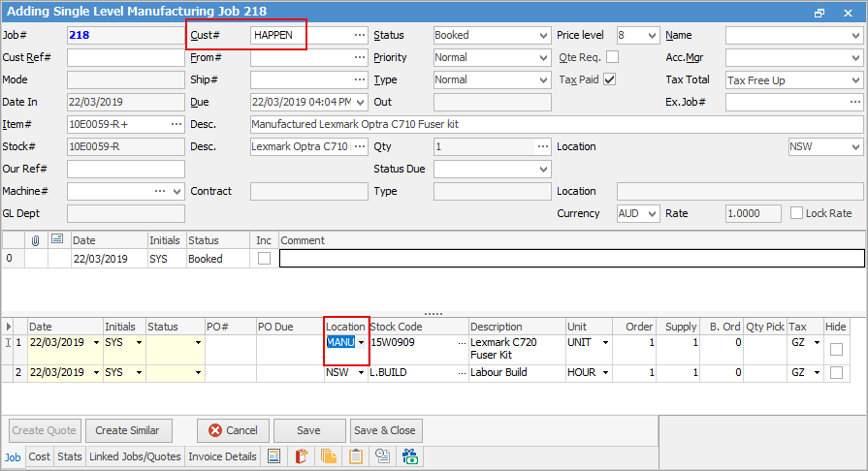Click ellipsis next to stock code L.BUILD
The width and height of the screenshot is (868, 471).
pos(463,372)
